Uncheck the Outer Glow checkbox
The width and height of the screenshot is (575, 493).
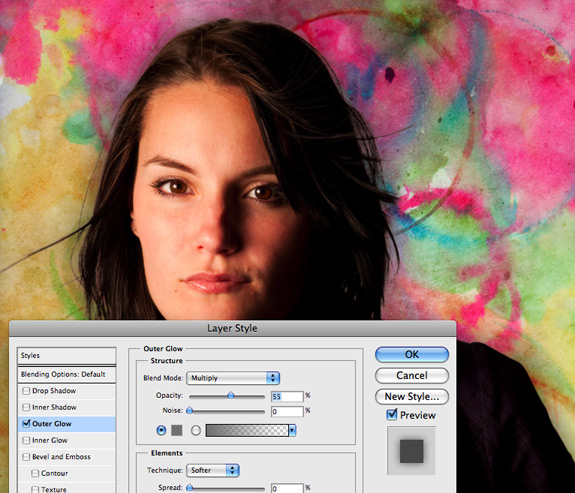26,424
